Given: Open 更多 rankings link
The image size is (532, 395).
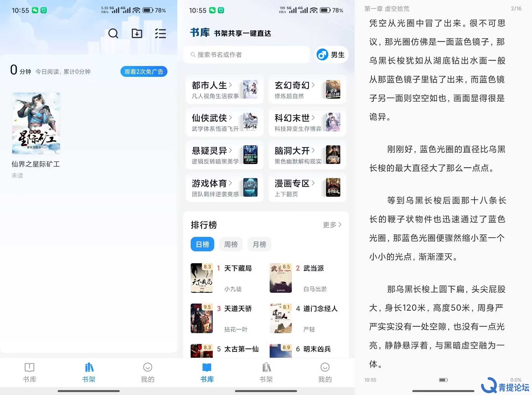Looking at the screenshot, I should 332,225.
